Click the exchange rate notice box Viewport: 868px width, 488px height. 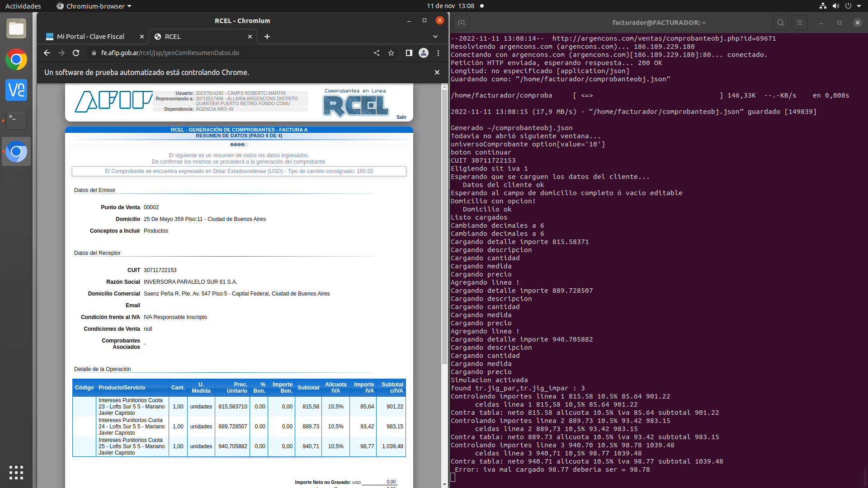239,171
